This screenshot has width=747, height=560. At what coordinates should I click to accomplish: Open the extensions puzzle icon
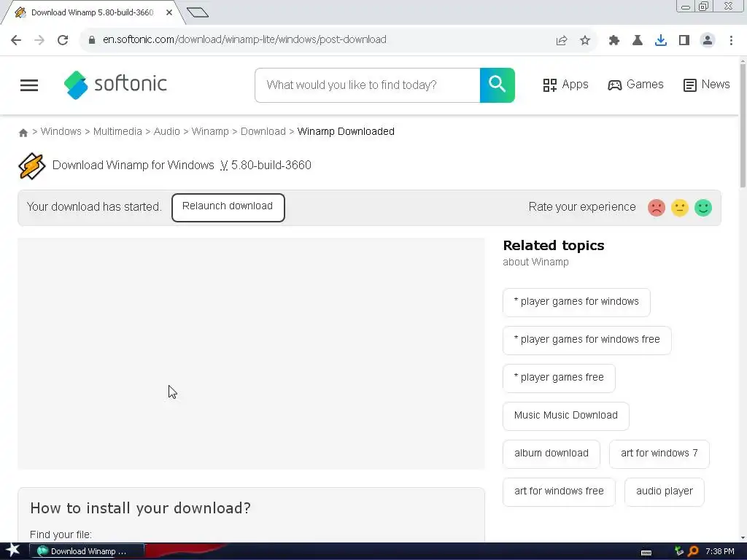pos(614,41)
